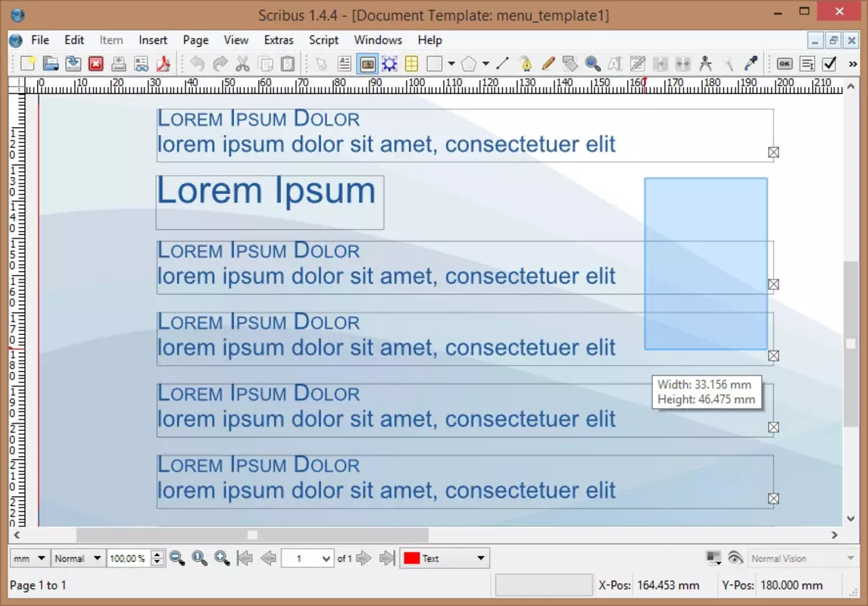Select the Measurements compass tool
This screenshot has height=606, width=868.
click(x=706, y=64)
